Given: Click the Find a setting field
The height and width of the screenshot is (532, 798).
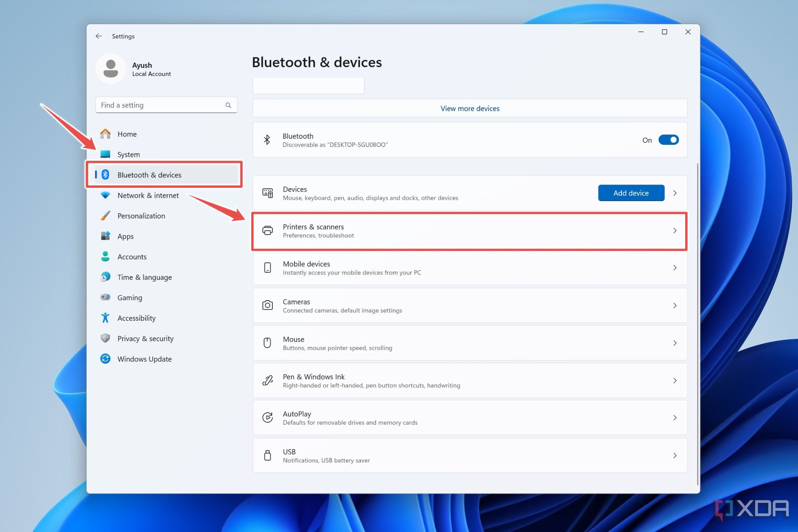Looking at the screenshot, I should pos(166,105).
